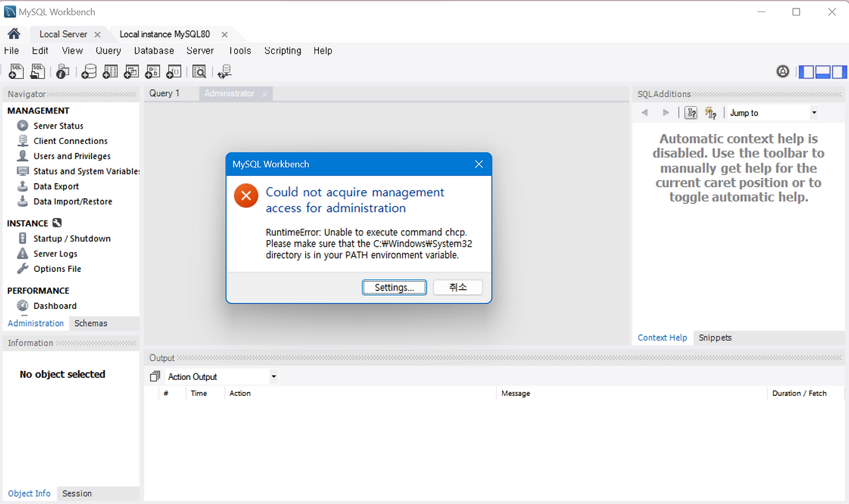Open Users and Privileges
The width and height of the screenshot is (849, 504).
coord(72,157)
